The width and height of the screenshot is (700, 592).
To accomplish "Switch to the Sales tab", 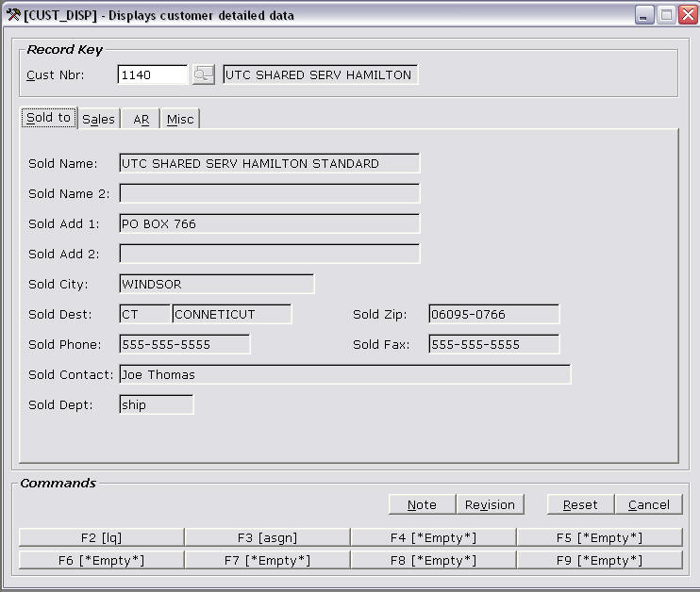I will coord(98,119).
